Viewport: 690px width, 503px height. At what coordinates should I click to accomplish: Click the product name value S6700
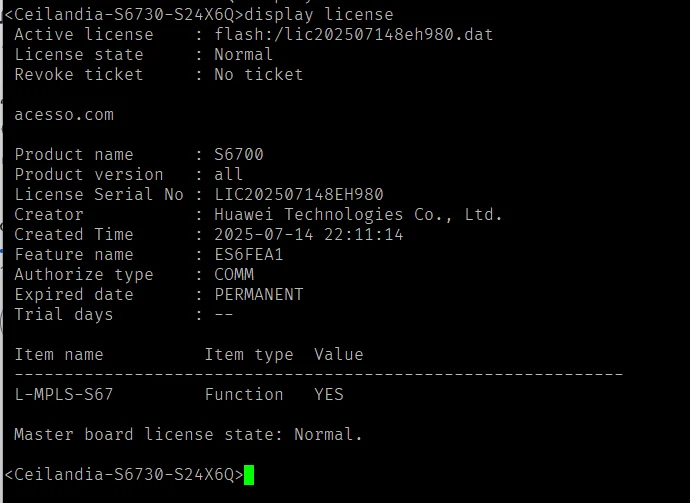tap(239, 154)
